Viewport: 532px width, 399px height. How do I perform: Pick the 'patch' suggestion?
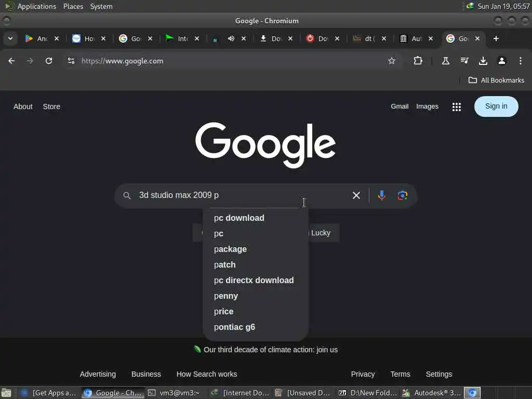click(256, 264)
